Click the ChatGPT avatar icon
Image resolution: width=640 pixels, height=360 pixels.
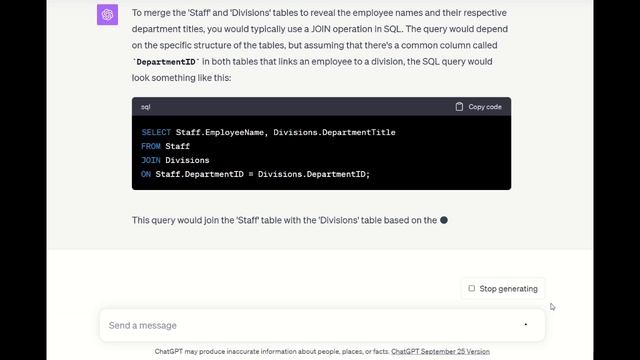click(107, 15)
